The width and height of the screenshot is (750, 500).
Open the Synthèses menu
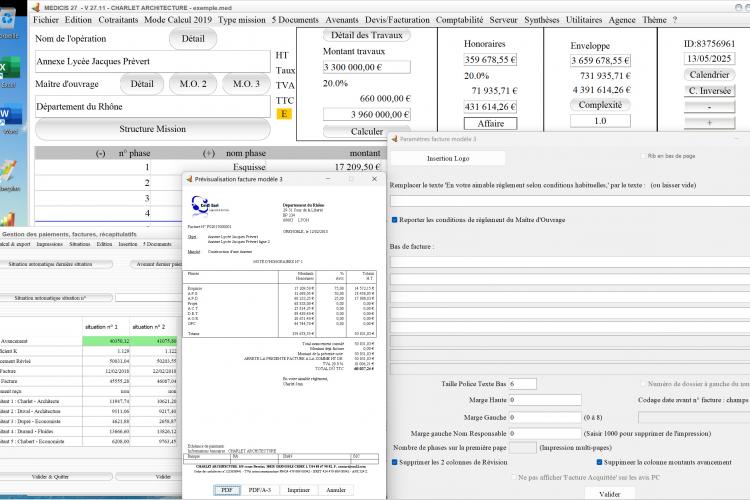(x=542, y=20)
